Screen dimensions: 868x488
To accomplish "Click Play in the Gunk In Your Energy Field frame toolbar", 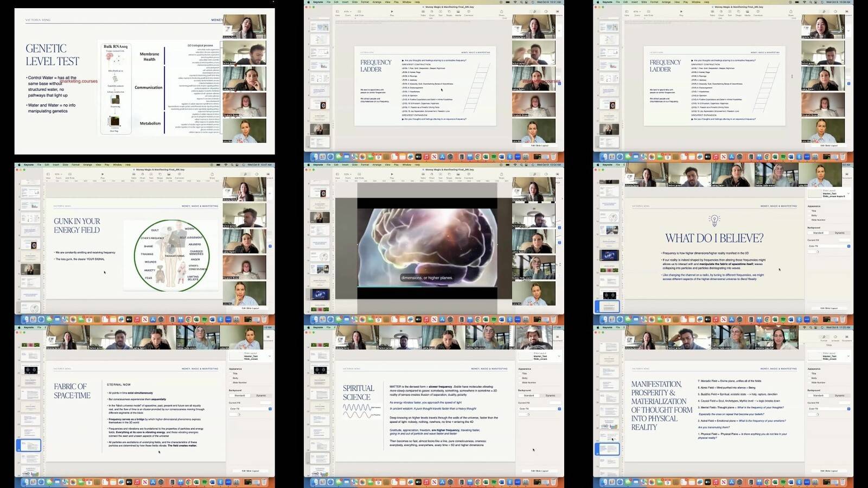I will pyautogui.click(x=103, y=174).
